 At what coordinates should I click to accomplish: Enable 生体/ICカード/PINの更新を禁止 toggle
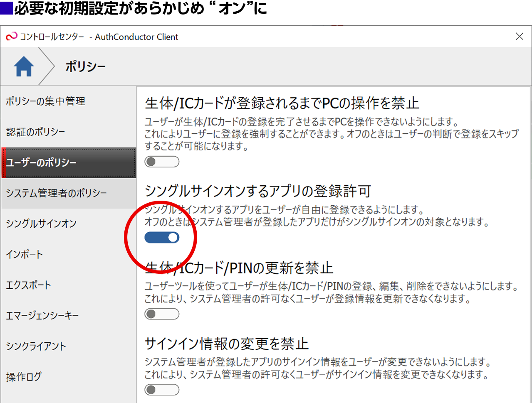(162, 314)
